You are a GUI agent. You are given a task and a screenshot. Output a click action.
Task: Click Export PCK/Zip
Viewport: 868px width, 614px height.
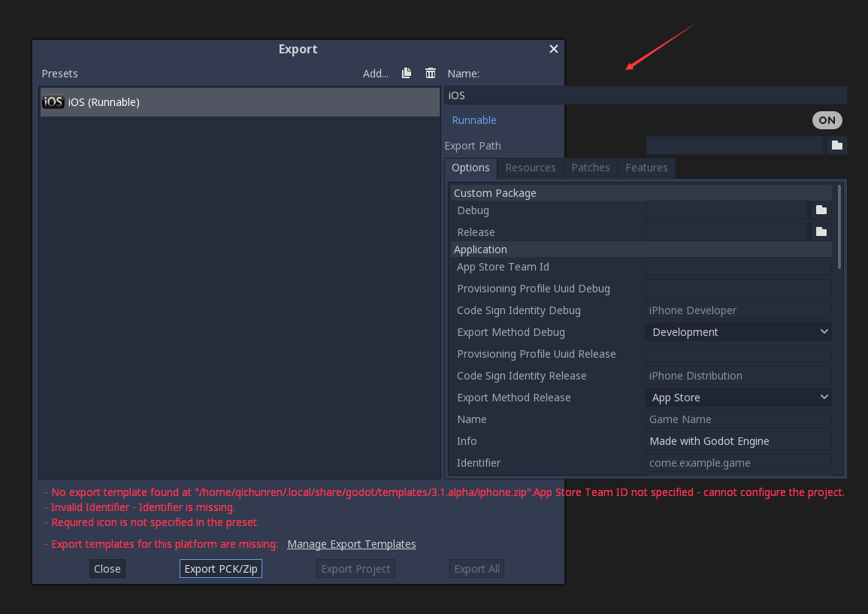[x=220, y=568]
